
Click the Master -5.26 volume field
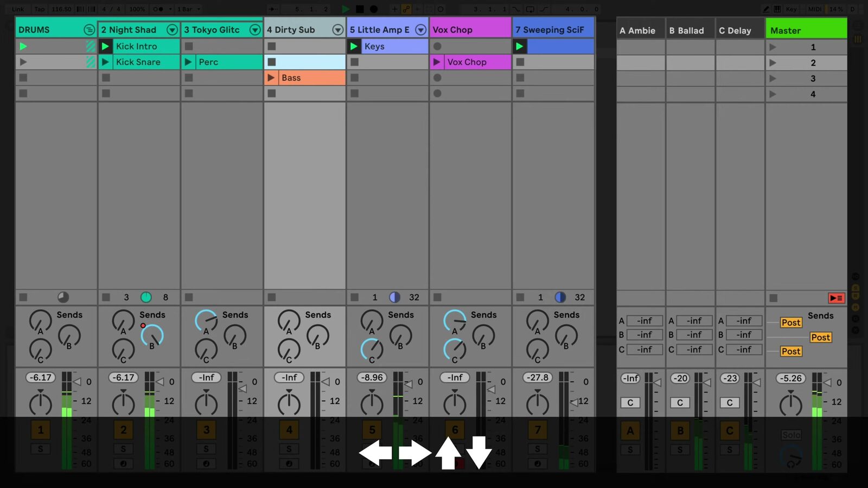point(790,378)
